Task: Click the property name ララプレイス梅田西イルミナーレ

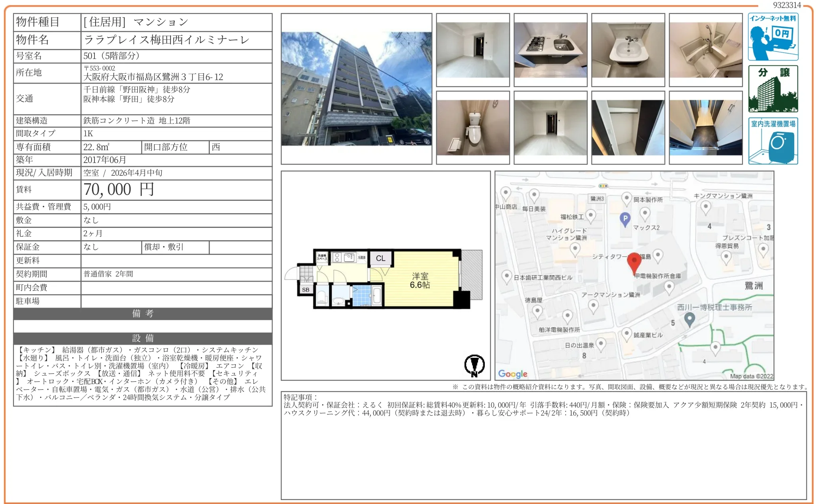Action: (x=167, y=40)
